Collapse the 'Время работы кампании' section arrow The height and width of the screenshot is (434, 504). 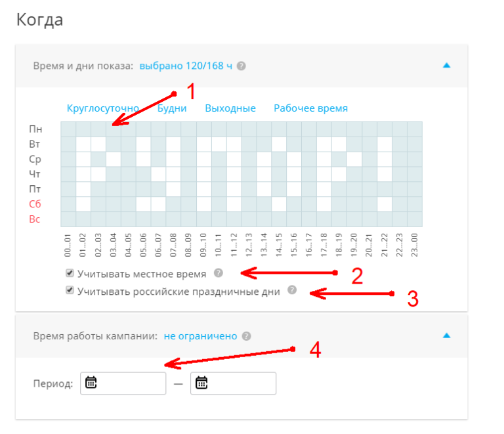[446, 336]
